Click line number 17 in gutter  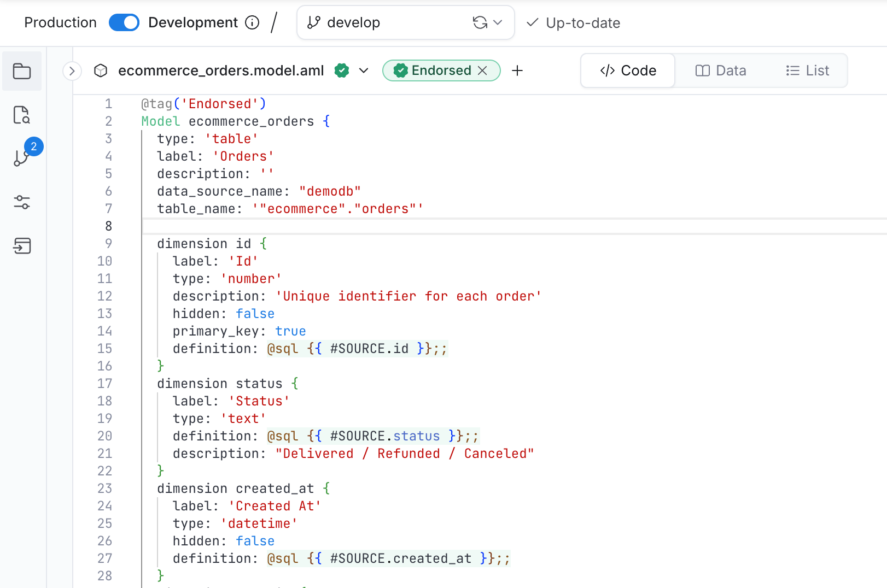click(104, 384)
